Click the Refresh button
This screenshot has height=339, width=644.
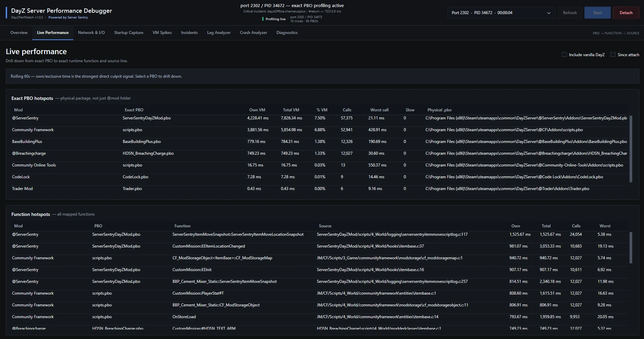[570, 13]
